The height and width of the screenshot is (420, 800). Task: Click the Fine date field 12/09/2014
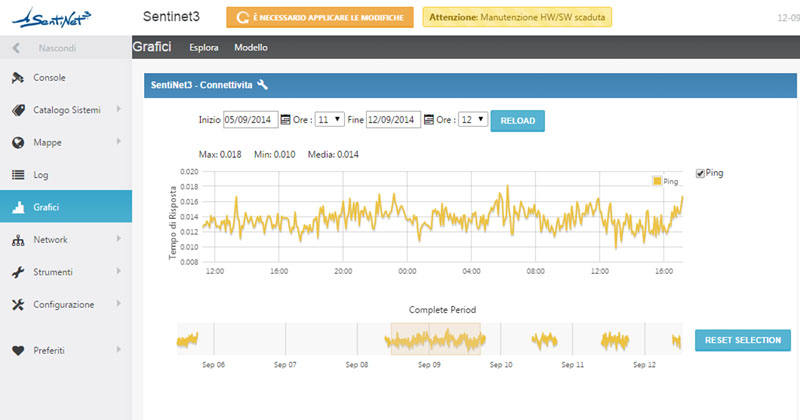(393, 119)
